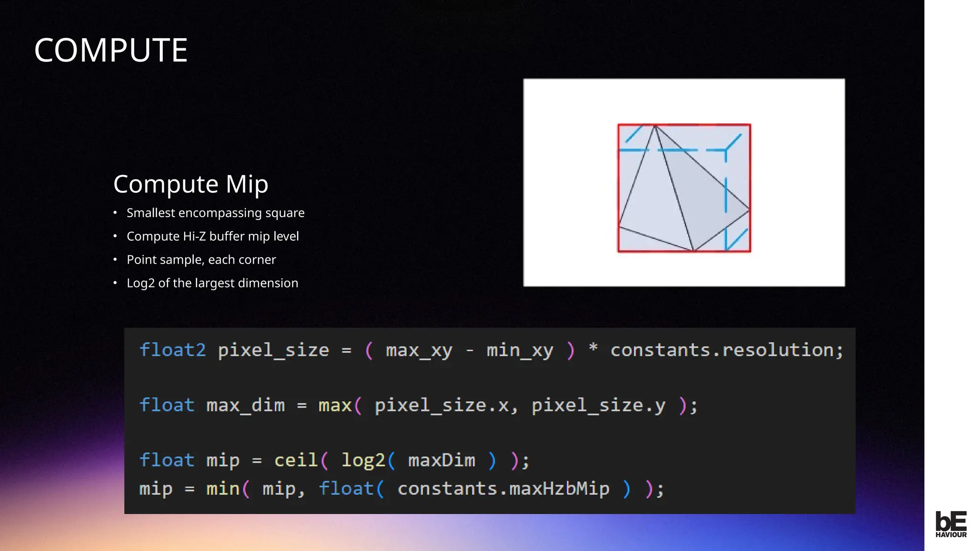Click the maxDim argument in log2

pos(441,461)
